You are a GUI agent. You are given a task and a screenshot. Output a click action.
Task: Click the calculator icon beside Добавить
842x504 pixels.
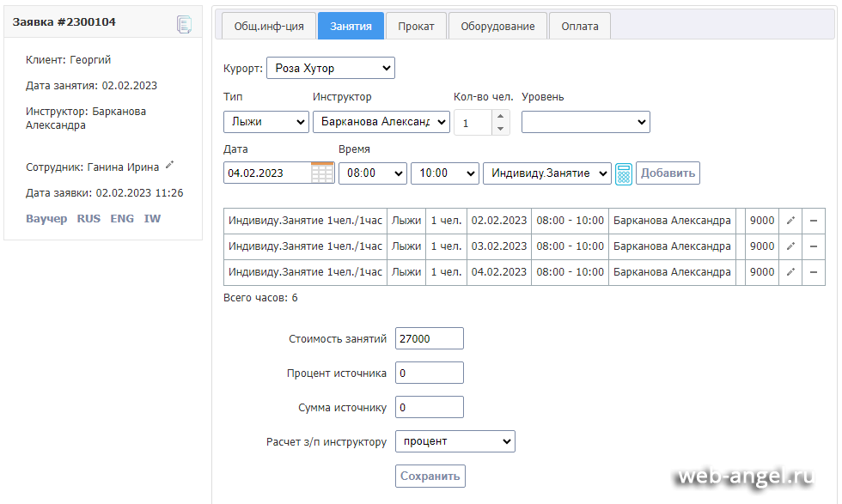(624, 173)
